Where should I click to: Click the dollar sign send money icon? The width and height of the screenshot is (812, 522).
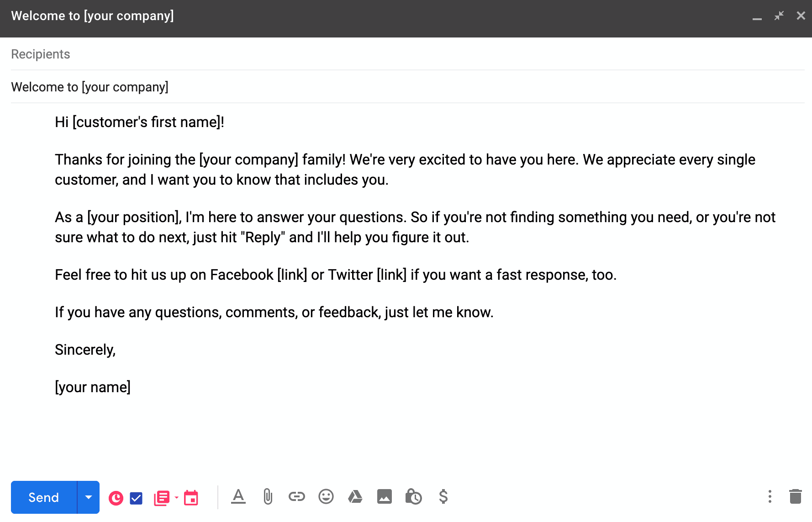[443, 496]
